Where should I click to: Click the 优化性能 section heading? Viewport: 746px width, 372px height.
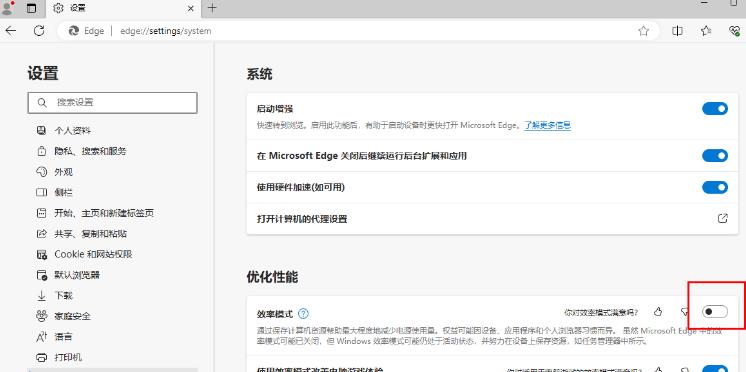coord(272,277)
